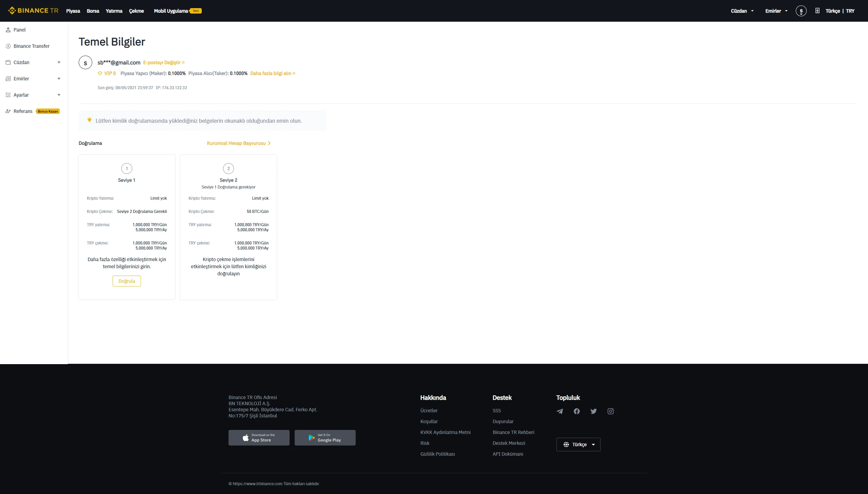Open the Mobil Uygulama menu

pyautogui.click(x=171, y=11)
